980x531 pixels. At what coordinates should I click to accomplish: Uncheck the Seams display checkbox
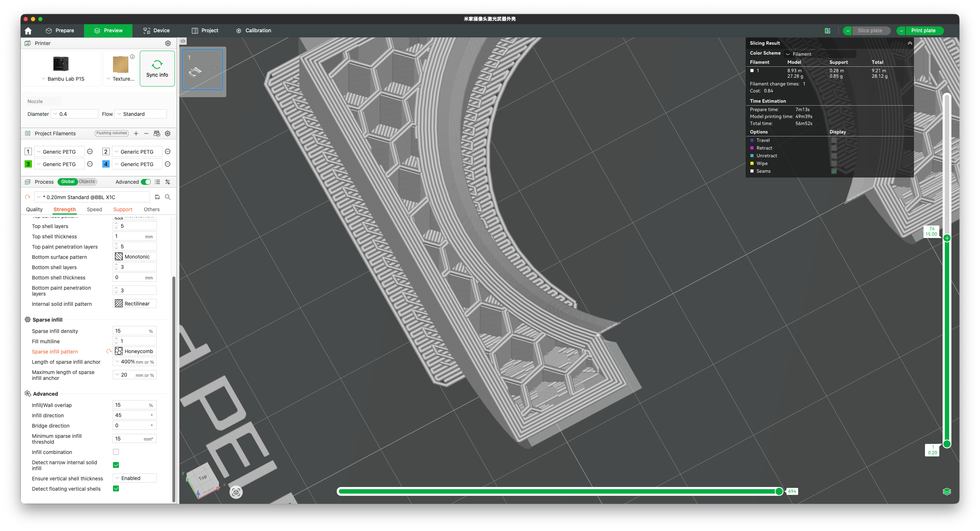tap(834, 171)
